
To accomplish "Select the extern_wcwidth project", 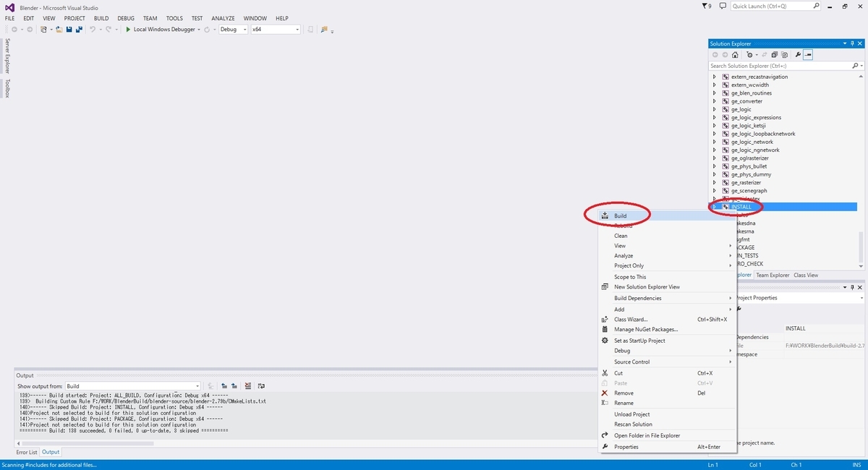I will coord(750,85).
